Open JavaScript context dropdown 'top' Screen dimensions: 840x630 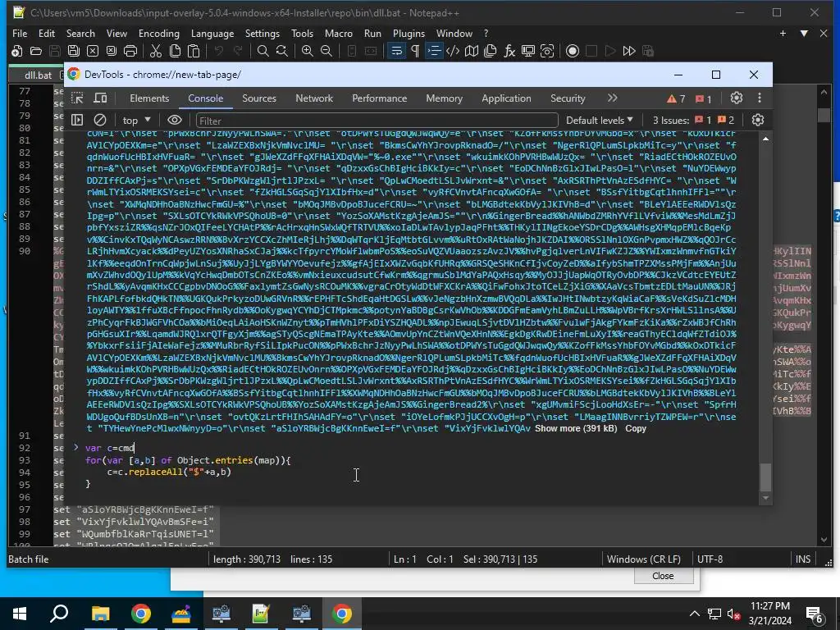point(137,120)
